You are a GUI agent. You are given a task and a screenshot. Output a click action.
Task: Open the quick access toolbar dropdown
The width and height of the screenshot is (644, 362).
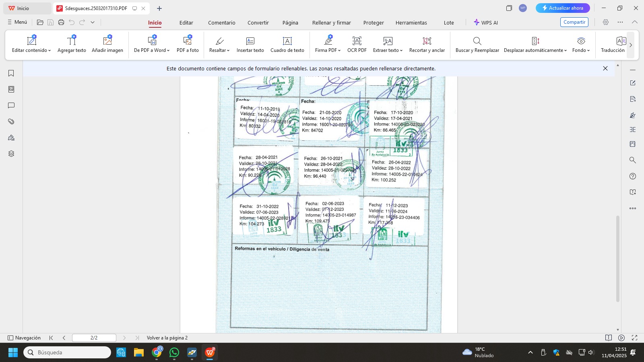coord(93,22)
